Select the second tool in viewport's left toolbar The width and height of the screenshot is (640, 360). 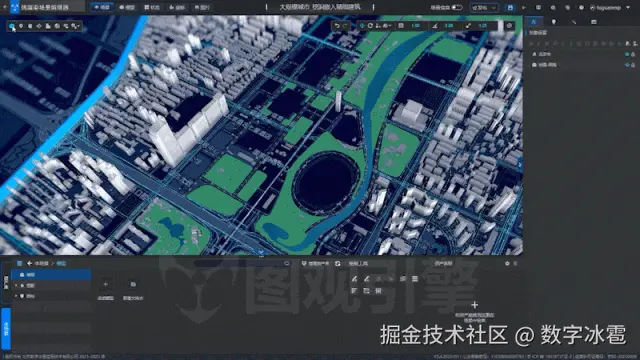pos(21,26)
